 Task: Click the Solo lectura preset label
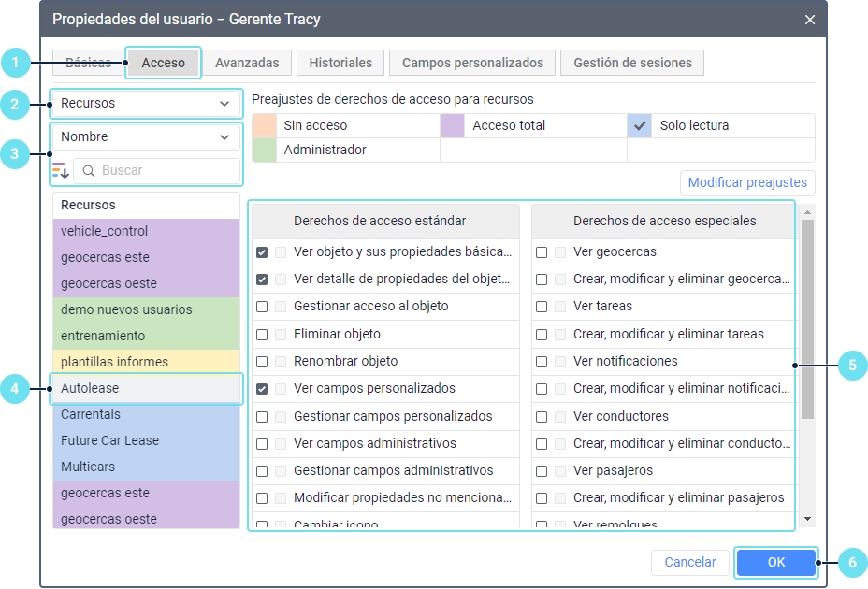tap(694, 125)
